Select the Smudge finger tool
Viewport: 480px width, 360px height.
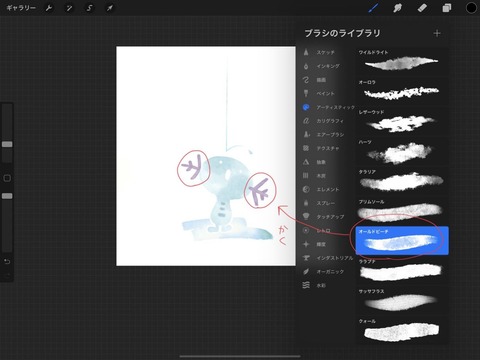(397, 8)
